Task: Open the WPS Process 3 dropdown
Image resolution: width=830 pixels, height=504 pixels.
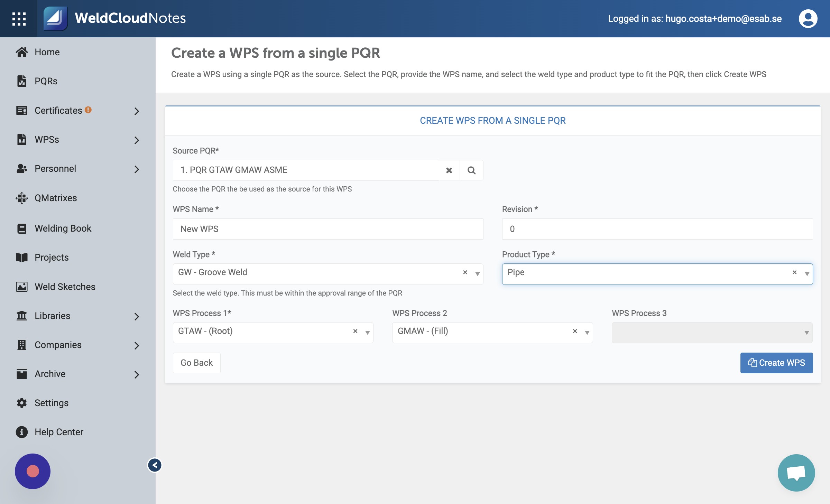Action: 712,333
